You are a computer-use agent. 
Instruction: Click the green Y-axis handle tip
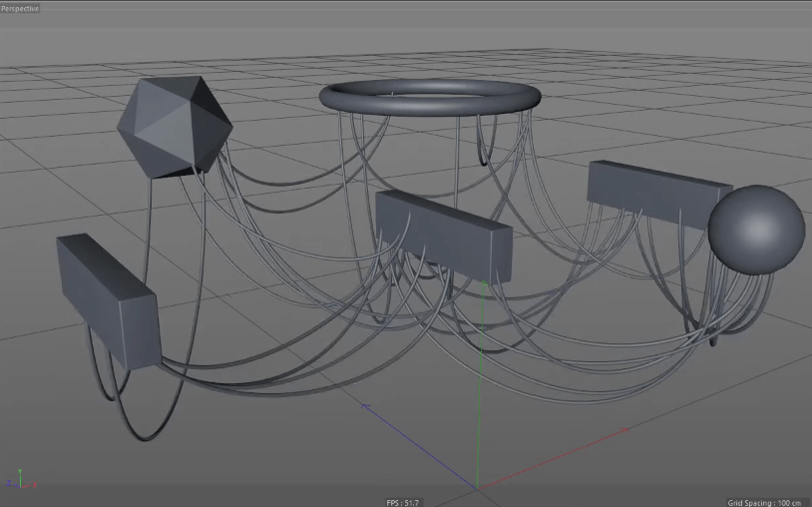pyautogui.click(x=484, y=283)
